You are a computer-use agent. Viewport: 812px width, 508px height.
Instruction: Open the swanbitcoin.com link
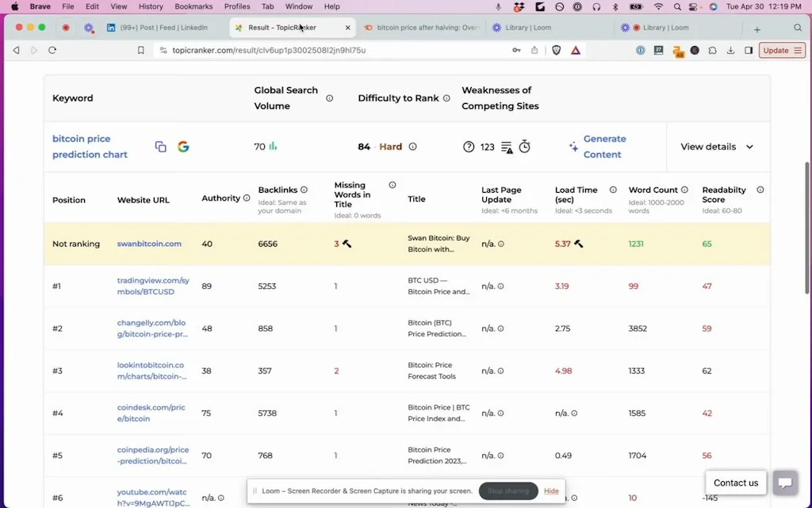(149, 244)
